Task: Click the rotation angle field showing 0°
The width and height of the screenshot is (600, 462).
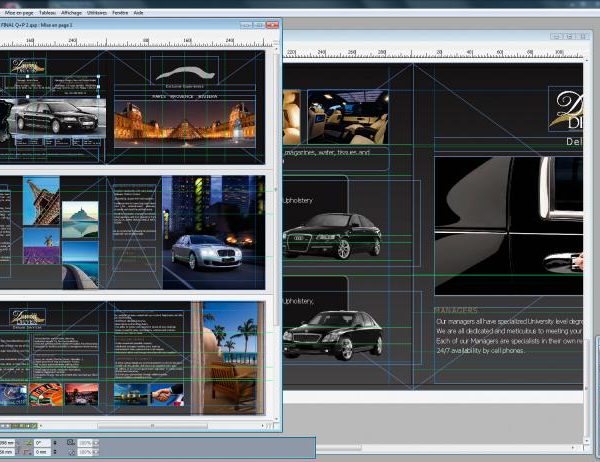Action: coord(42,443)
